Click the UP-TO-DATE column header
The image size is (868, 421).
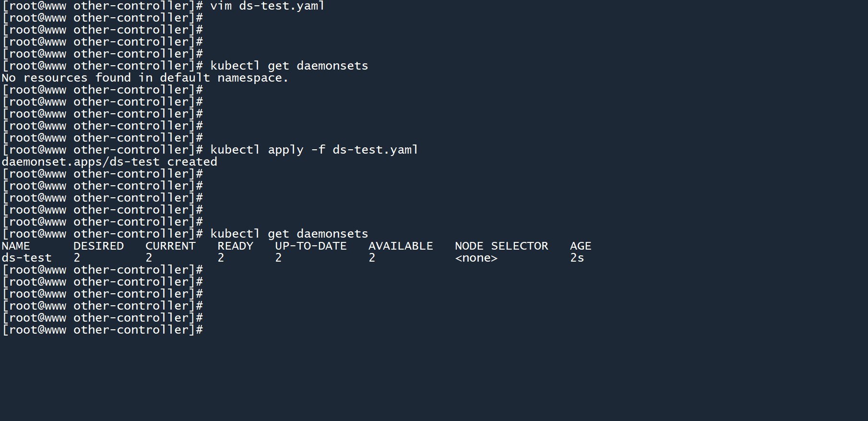310,246
